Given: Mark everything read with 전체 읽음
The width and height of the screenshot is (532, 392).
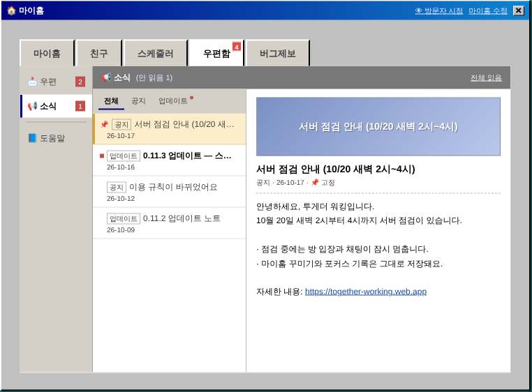Looking at the screenshot, I should (x=486, y=77).
